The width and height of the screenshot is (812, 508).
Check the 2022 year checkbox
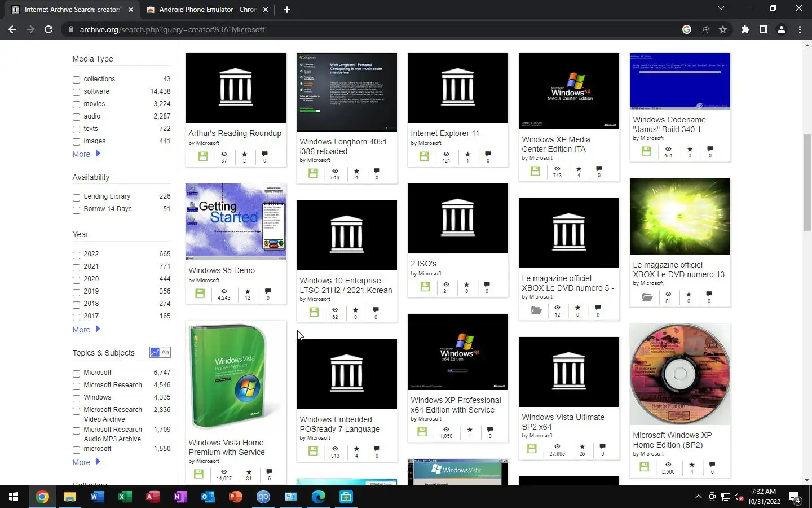point(76,255)
